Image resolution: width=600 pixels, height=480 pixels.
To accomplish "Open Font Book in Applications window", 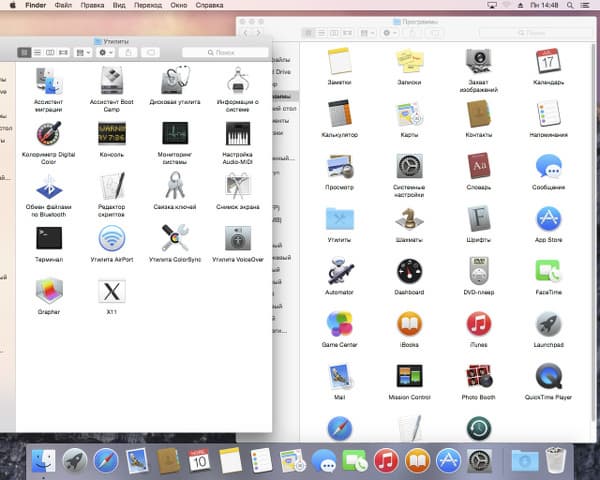I will pyautogui.click(x=478, y=219).
